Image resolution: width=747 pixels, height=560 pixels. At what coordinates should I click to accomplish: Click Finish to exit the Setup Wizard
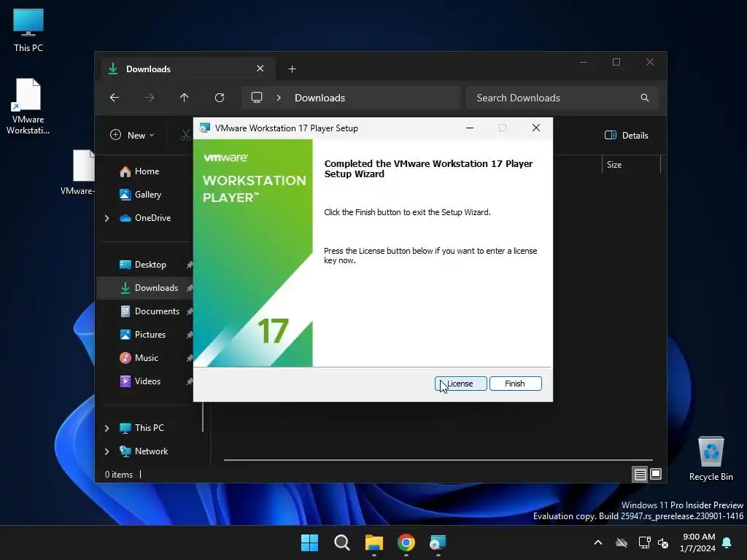tap(516, 384)
